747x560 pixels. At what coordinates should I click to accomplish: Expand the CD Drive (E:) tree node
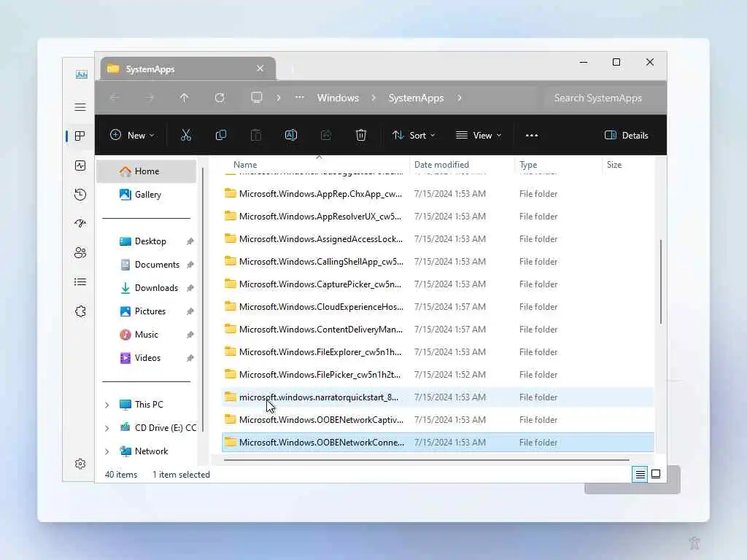107,428
